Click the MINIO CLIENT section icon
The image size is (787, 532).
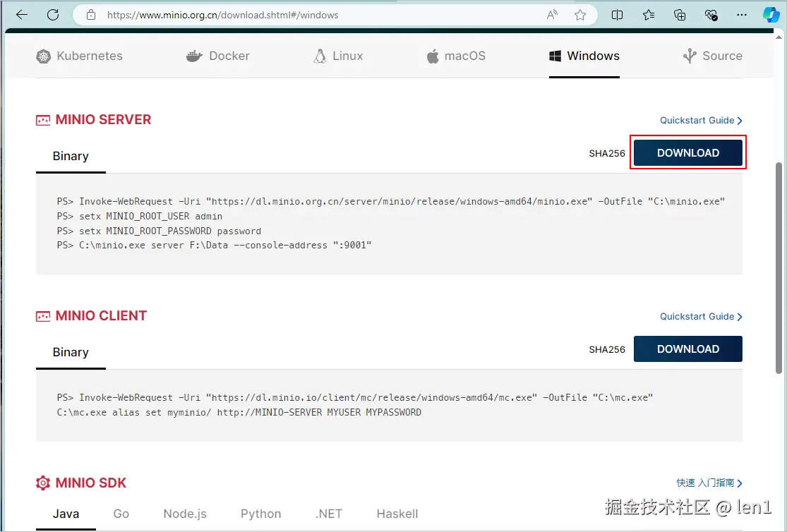tap(43, 317)
